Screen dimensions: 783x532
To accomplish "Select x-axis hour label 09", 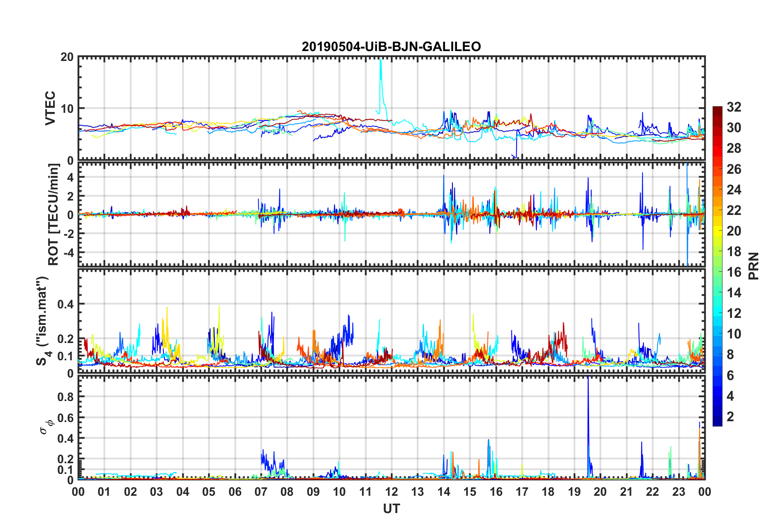I will (313, 492).
